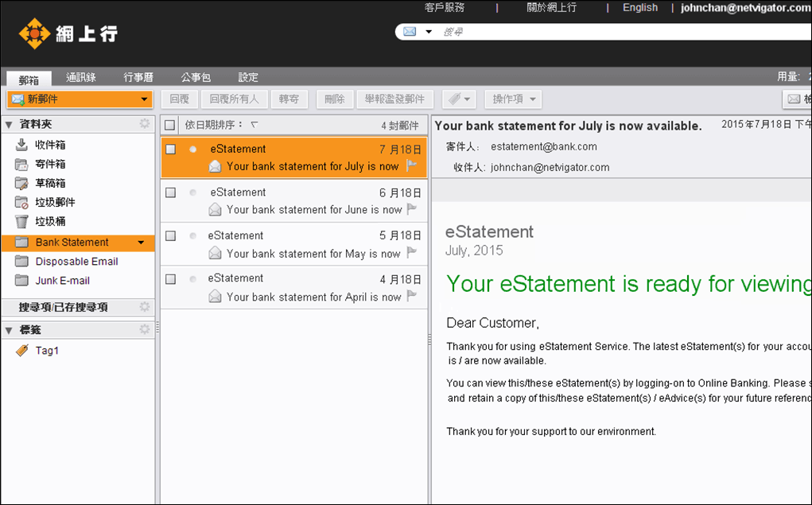This screenshot has height=505, width=812.
Task: Click johnchan@netvigator.com account name
Action: (746, 8)
